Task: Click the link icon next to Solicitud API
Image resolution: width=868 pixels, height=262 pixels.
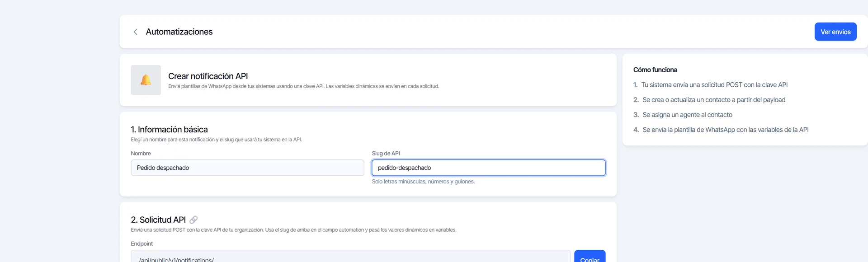Action: pos(193,220)
